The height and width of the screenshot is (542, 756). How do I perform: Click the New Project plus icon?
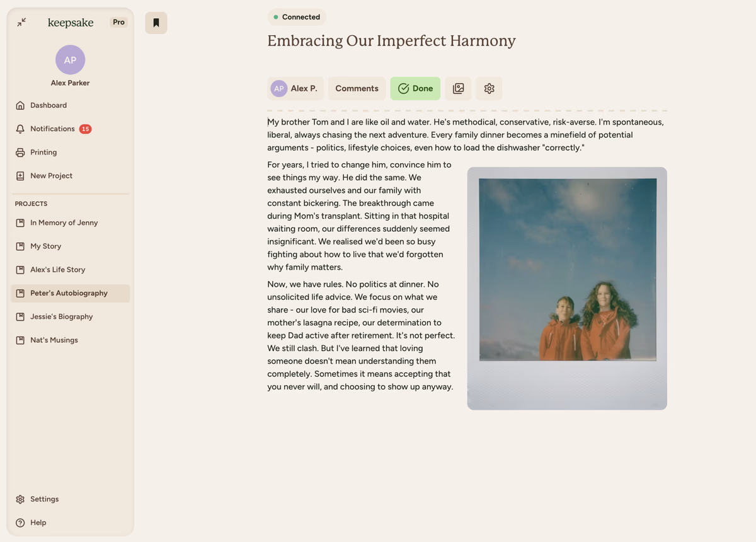(x=20, y=176)
